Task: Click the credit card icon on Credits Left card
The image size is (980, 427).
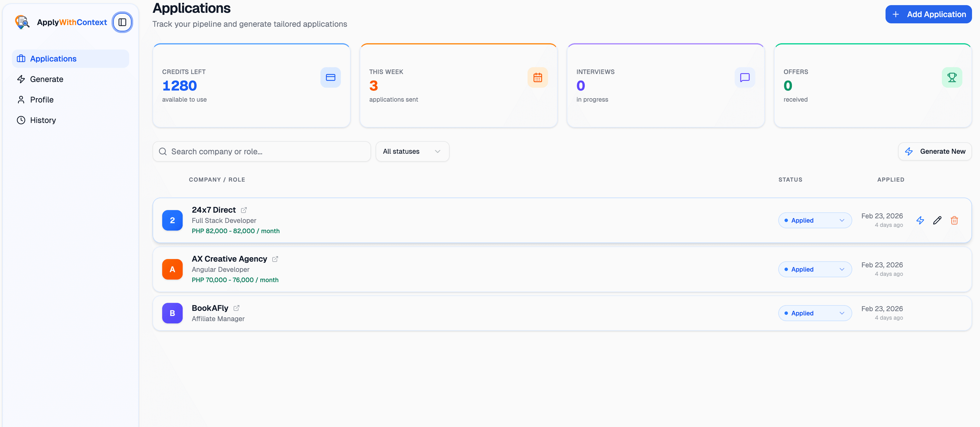Action: point(330,78)
